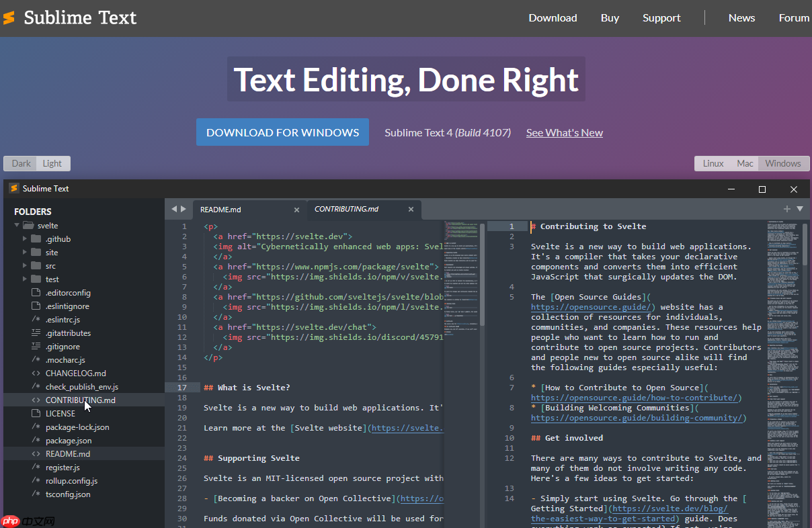Switch the screenshot theme to Dark

[x=22, y=163]
